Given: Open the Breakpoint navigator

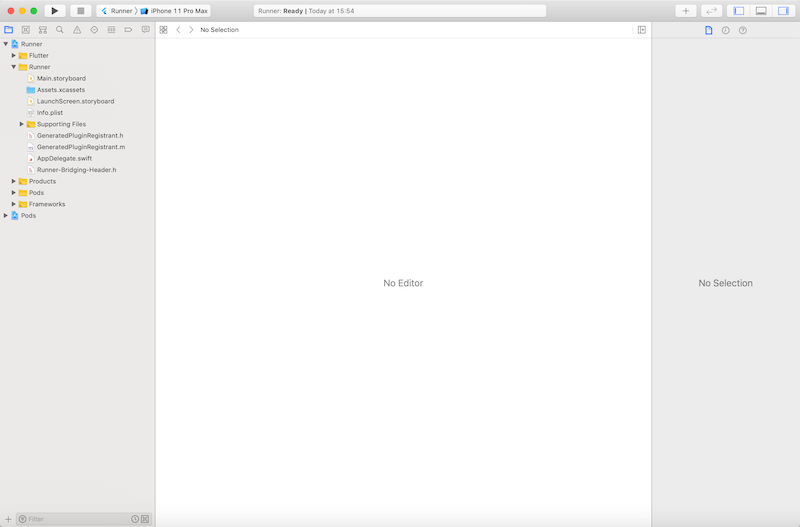Looking at the screenshot, I should pos(129,30).
